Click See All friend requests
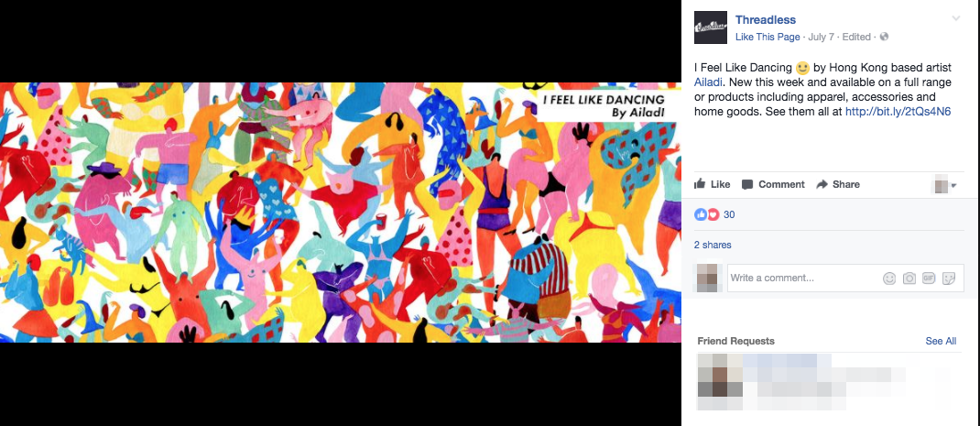 tap(941, 341)
